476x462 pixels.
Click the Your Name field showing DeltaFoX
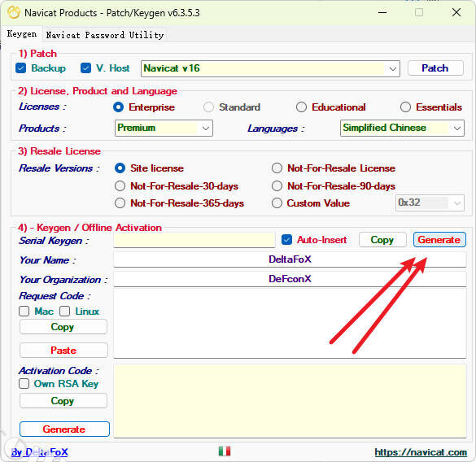[290, 259]
